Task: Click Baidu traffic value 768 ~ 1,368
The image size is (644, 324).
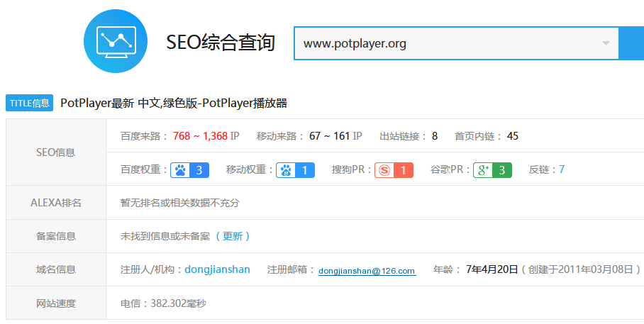Action: click(x=200, y=136)
